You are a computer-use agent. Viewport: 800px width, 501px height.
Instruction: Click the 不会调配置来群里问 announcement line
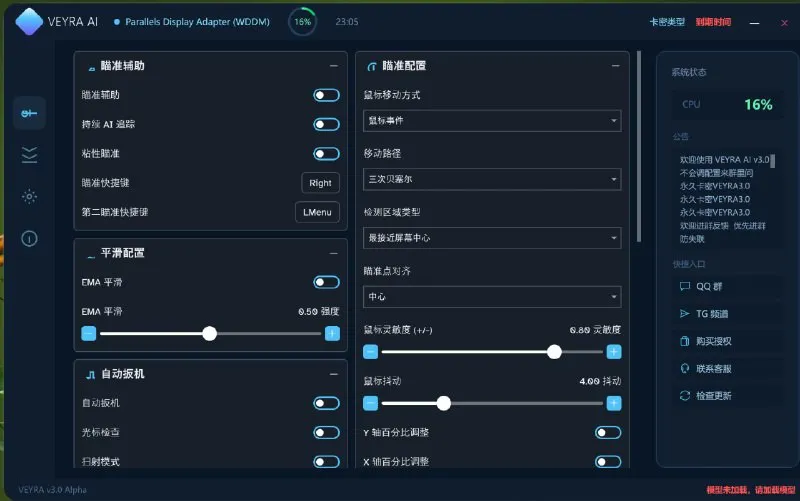pyautogui.click(x=716, y=173)
